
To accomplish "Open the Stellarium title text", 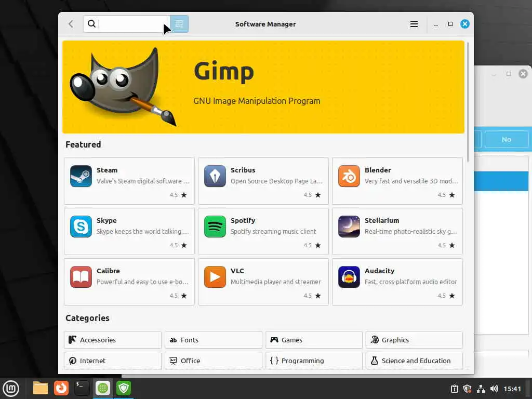I will tap(382, 220).
